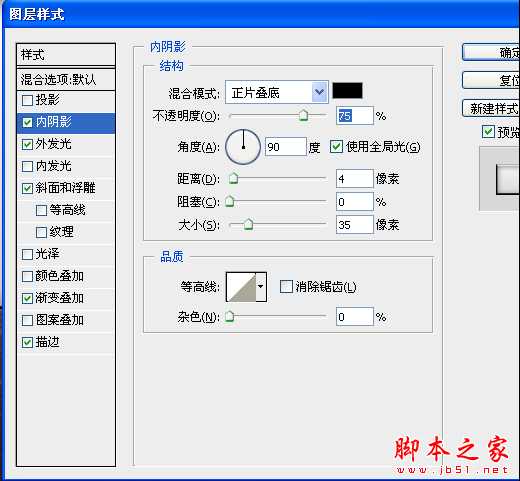Toggle the 描边 stroke checkbox
Image resolution: width=520 pixels, height=481 pixels.
tap(27, 342)
